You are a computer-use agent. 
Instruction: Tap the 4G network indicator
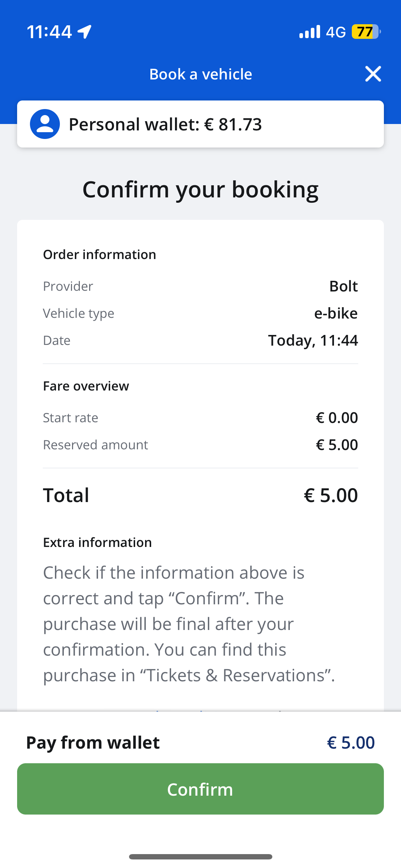[336, 32]
